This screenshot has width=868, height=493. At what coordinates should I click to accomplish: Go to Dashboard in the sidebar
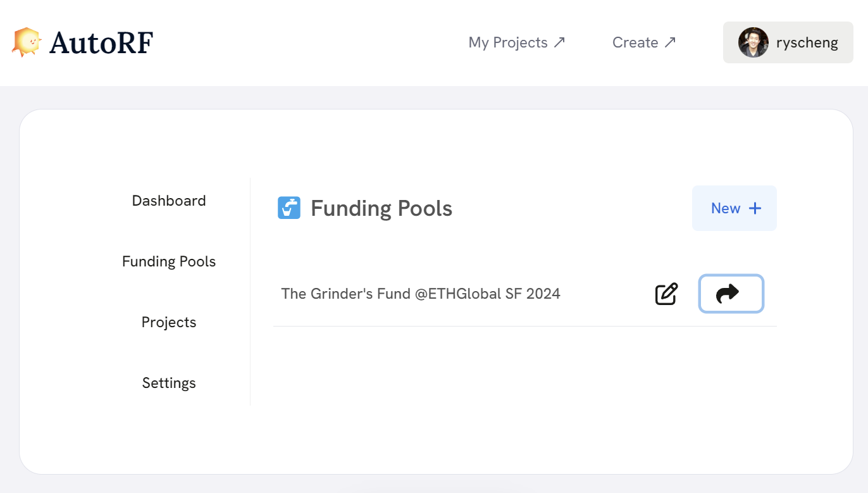(x=169, y=201)
